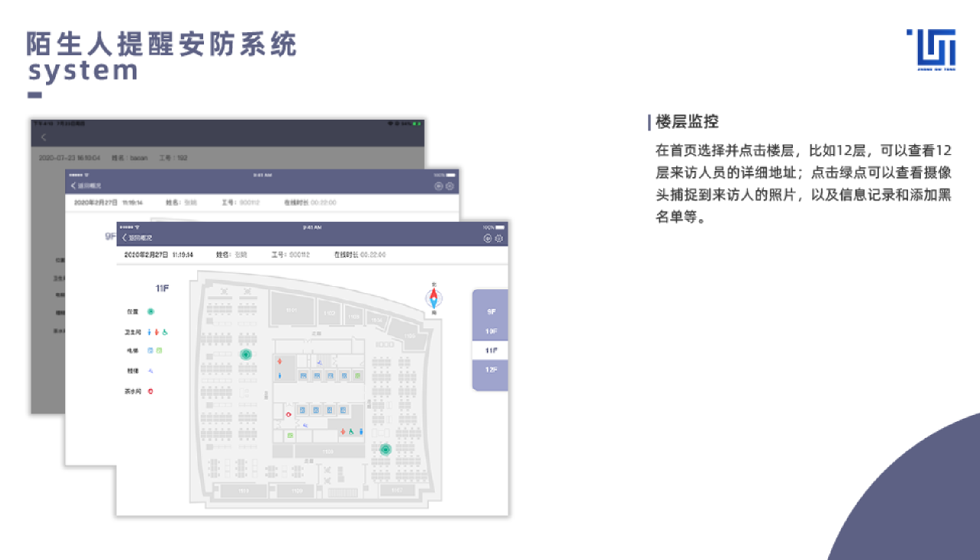Select the visitor green dot in the lower-right desk area
Viewport: 980px width, 560px height.
(x=386, y=450)
